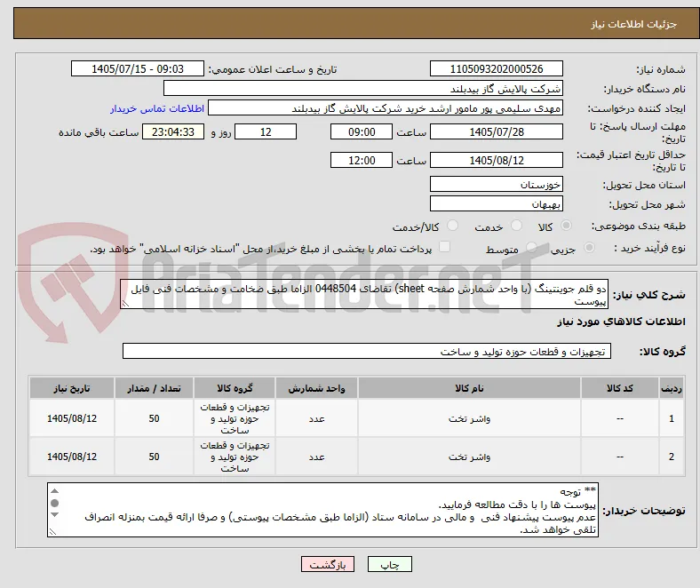Click the response deadline date 1405/07/28

[496, 131]
